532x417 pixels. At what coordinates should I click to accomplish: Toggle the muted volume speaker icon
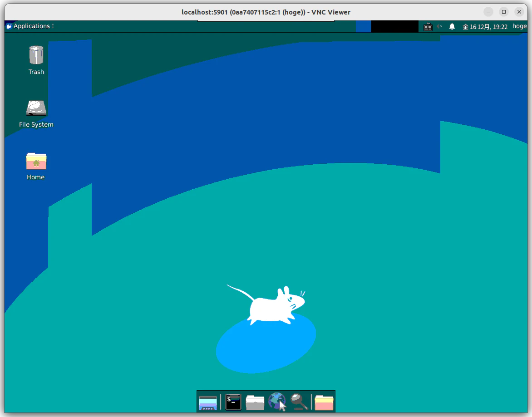[x=440, y=26]
